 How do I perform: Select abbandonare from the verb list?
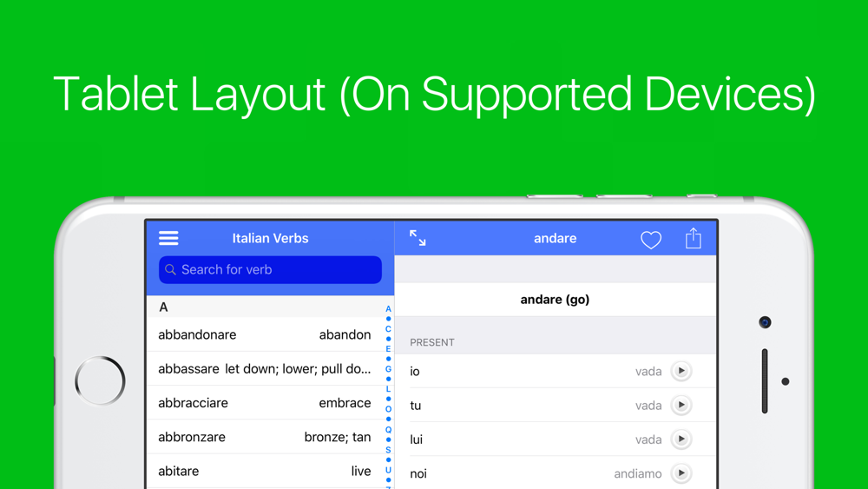(x=266, y=334)
